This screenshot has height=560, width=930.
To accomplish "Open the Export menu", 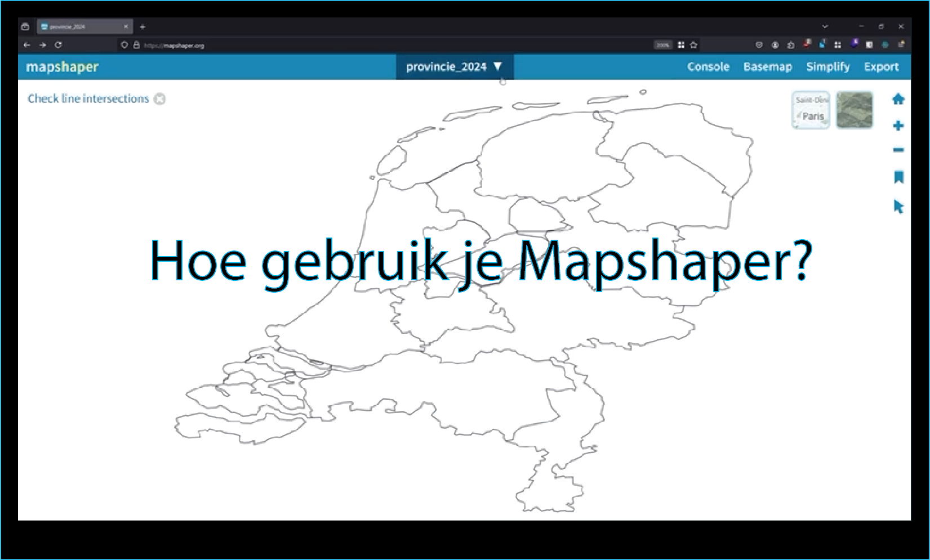I will tap(881, 66).
